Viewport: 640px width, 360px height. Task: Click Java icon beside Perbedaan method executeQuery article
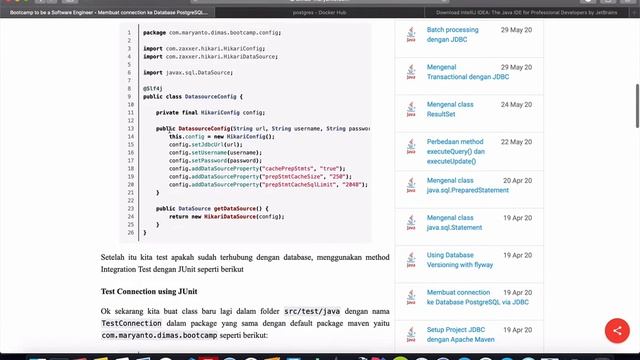411,147
